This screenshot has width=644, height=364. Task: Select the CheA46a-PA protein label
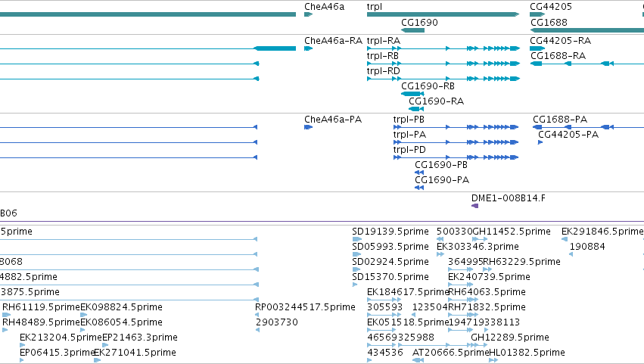pyautogui.click(x=333, y=120)
